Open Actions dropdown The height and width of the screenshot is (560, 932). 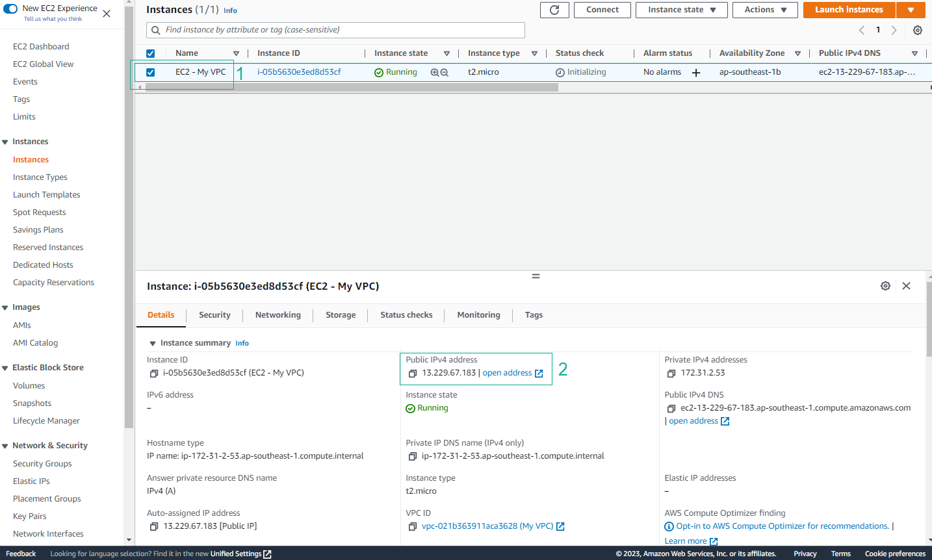(x=765, y=10)
